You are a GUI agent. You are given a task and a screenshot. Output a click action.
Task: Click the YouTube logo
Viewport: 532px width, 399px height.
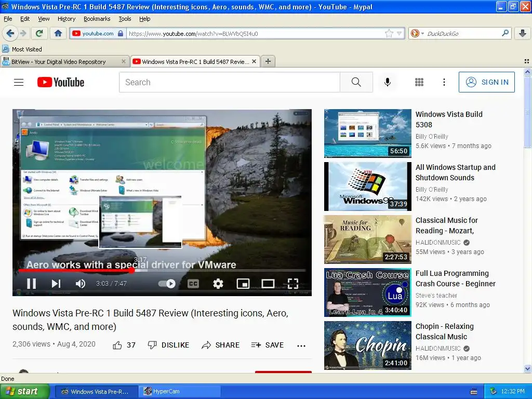(x=61, y=82)
